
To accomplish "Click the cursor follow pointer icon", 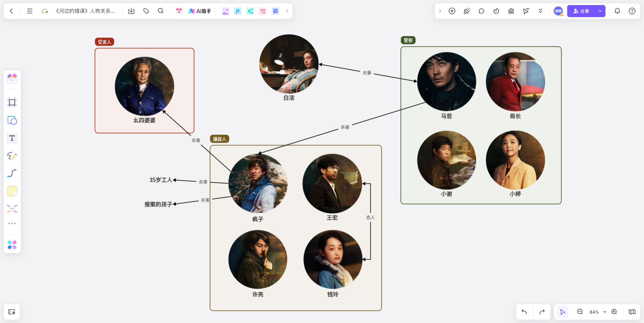I will [x=526, y=11].
